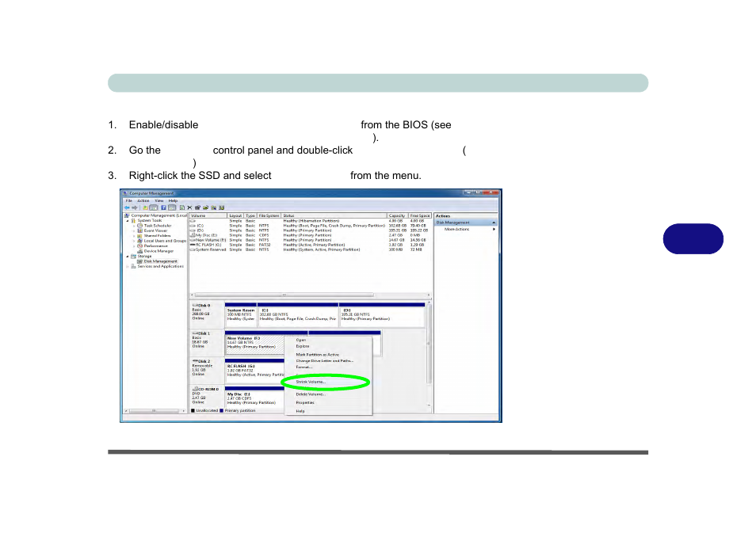Click the Up folder toolbar icon
This screenshot has height=533, width=756.
[145, 207]
